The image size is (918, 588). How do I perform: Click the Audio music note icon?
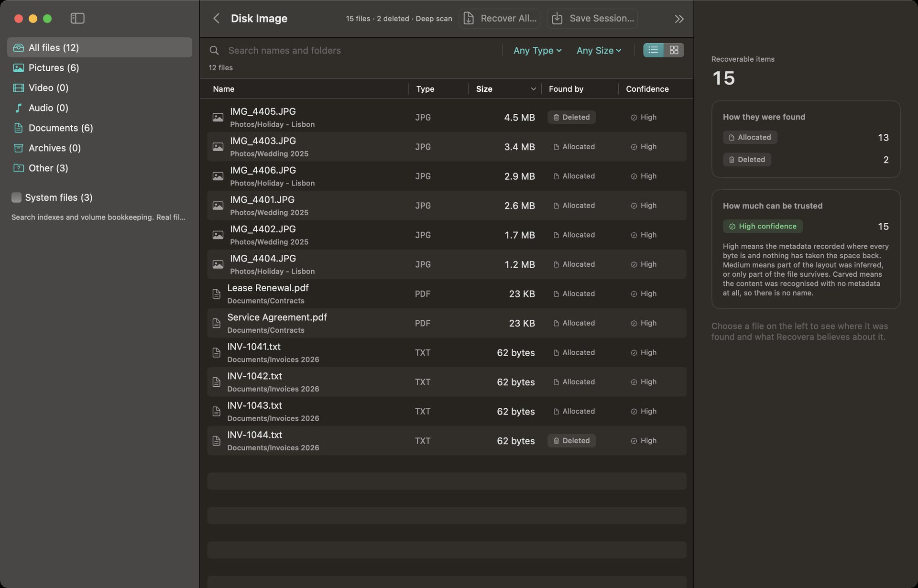click(x=19, y=108)
